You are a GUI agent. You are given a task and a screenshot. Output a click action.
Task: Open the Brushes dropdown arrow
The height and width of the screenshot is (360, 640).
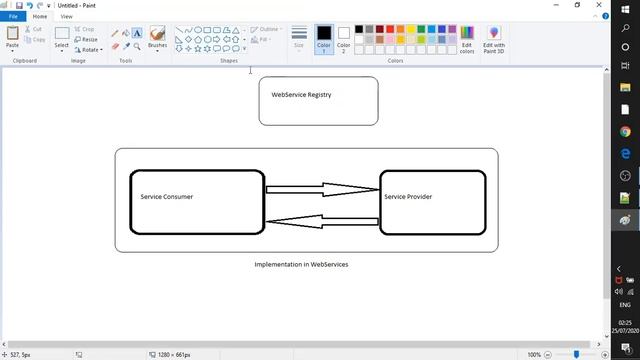158,51
